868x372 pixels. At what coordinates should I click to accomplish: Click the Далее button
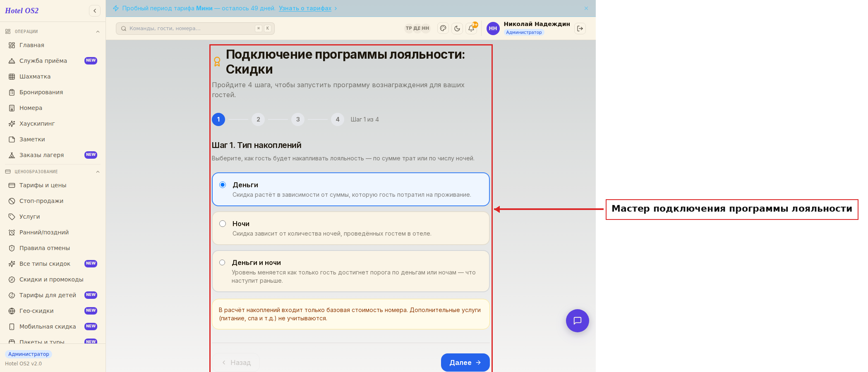point(465,362)
